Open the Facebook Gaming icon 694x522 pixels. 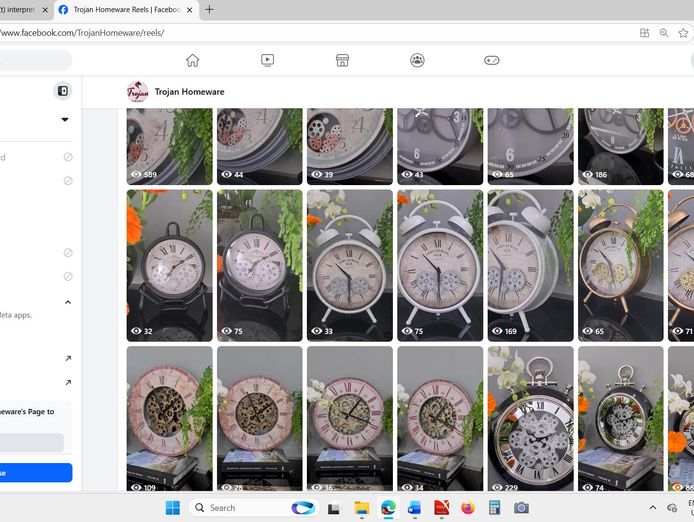click(492, 60)
